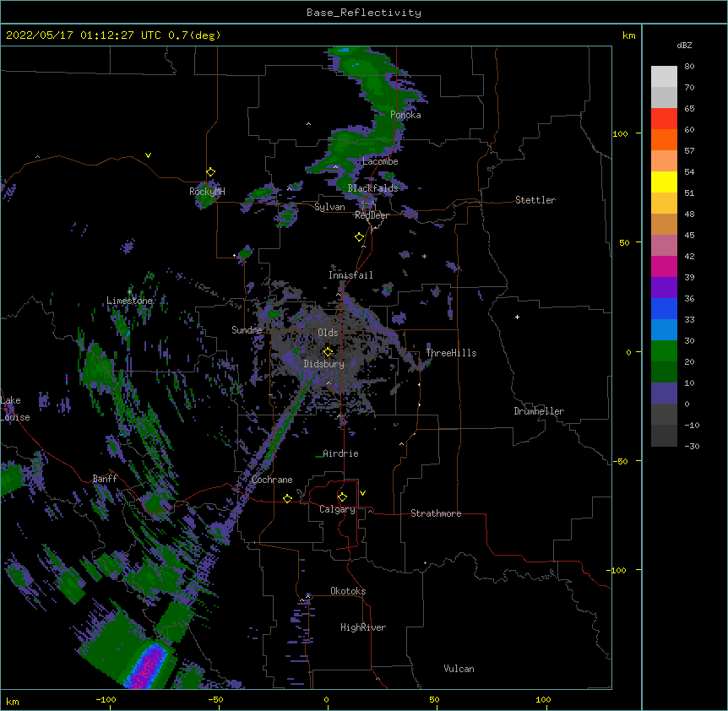This screenshot has height=711, width=728.
Task: Click the Lake Louise label
Action: point(15,409)
